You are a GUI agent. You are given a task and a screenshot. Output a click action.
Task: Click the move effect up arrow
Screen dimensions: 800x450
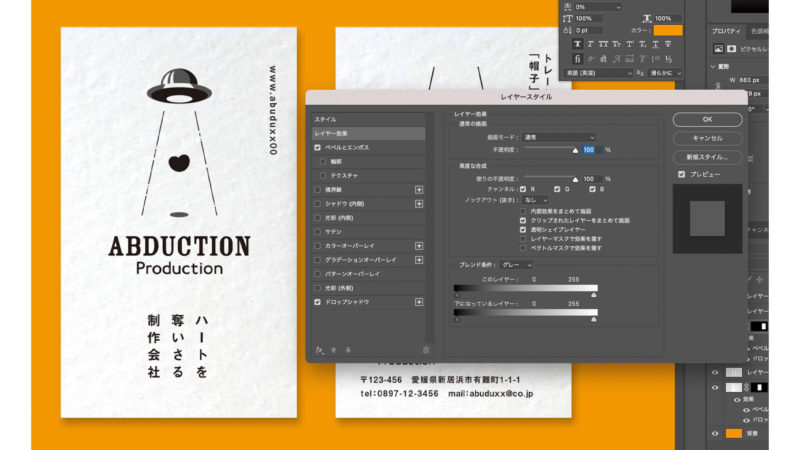pos(334,350)
